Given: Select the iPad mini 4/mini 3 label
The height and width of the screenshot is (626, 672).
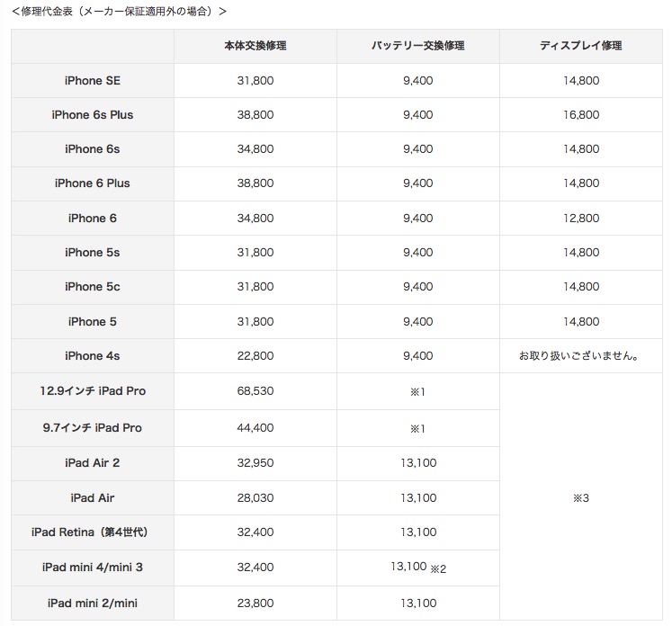Looking at the screenshot, I should pos(92,568).
